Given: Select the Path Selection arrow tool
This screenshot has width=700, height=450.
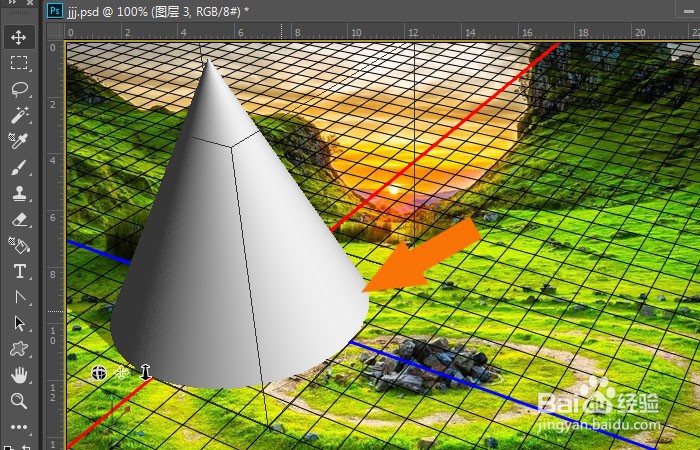Looking at the screenshot, I should (x=19, y=323).
